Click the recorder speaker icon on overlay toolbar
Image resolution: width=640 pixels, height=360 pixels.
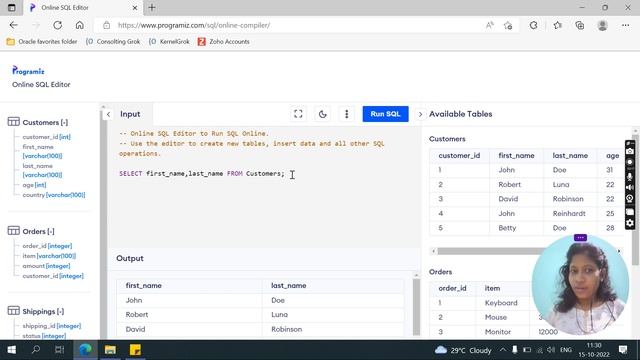point(630,187)
